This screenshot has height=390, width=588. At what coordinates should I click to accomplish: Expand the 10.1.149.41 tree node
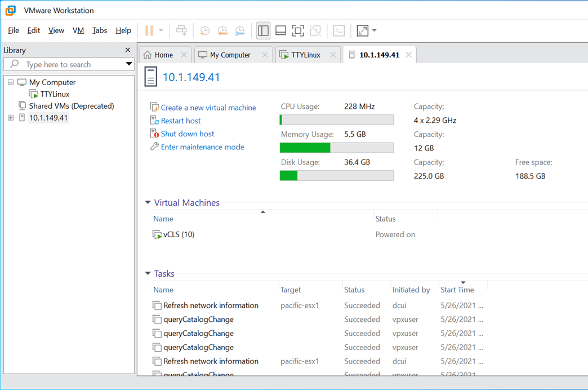(x=11, y=118)
